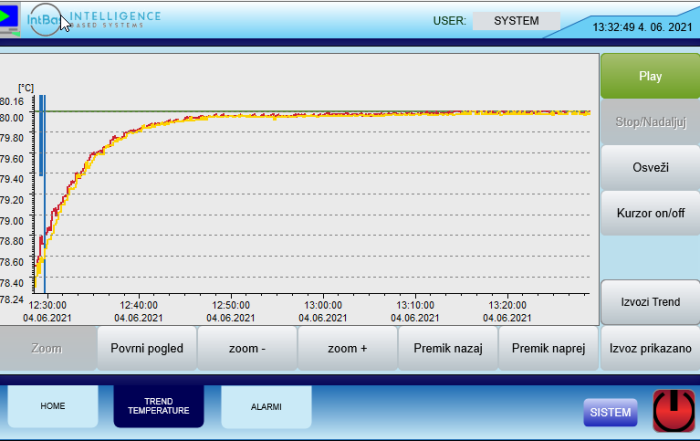The height and width of the screenshot is (441, 700).
Task: Open the HOME tab
Action: [53, 406]
